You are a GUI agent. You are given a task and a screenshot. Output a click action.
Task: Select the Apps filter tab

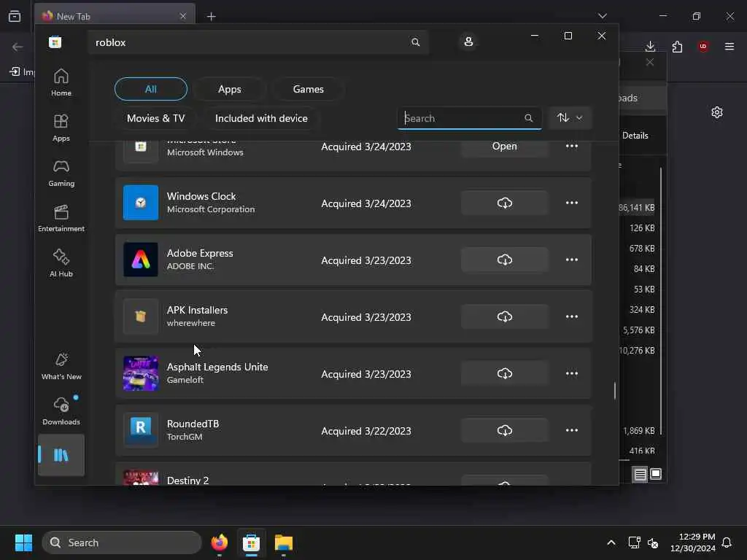230,89
